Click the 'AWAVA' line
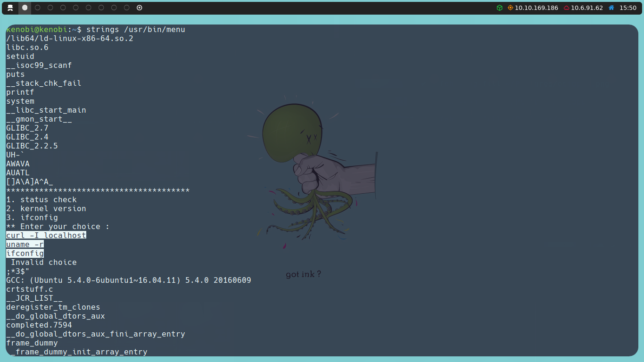 18,164
